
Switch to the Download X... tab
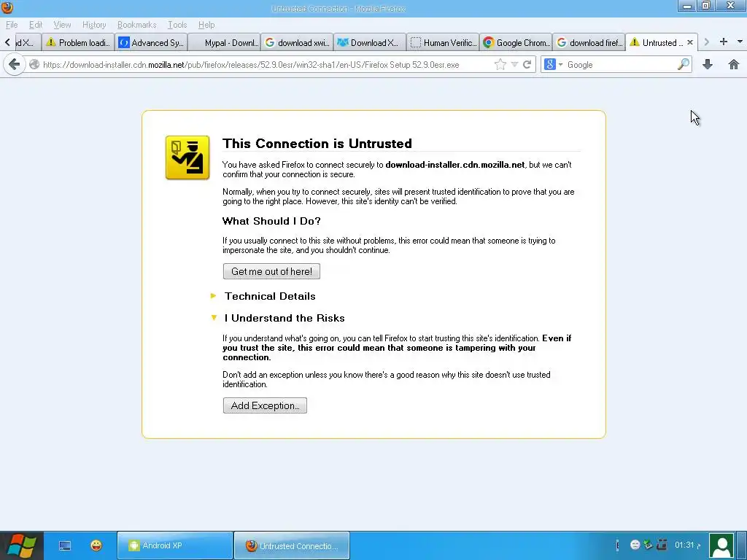(x=370, y=42)
